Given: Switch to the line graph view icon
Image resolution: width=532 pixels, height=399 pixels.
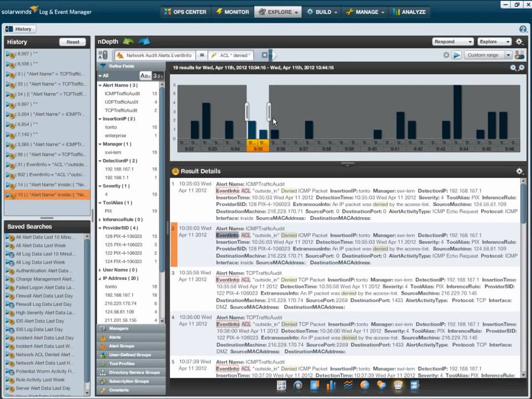Looking at the screenshot, I should coord(348,386).
